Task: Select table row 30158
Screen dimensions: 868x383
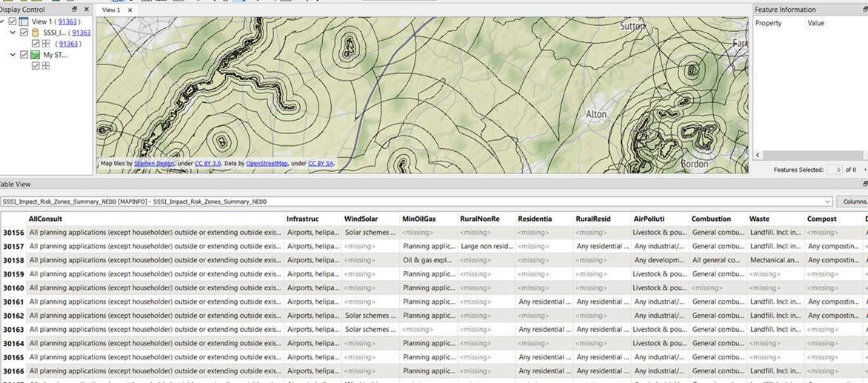Action: (x=13, y=260)
